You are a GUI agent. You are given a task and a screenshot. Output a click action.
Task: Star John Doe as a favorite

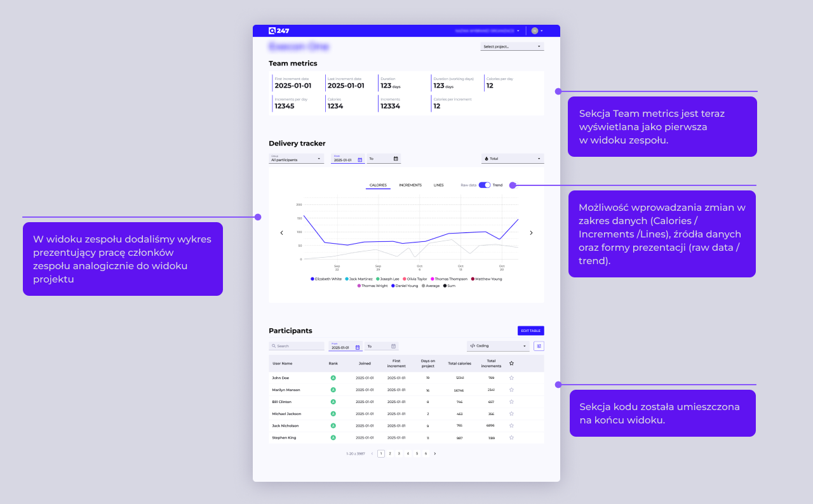click(x=511, y=378)
